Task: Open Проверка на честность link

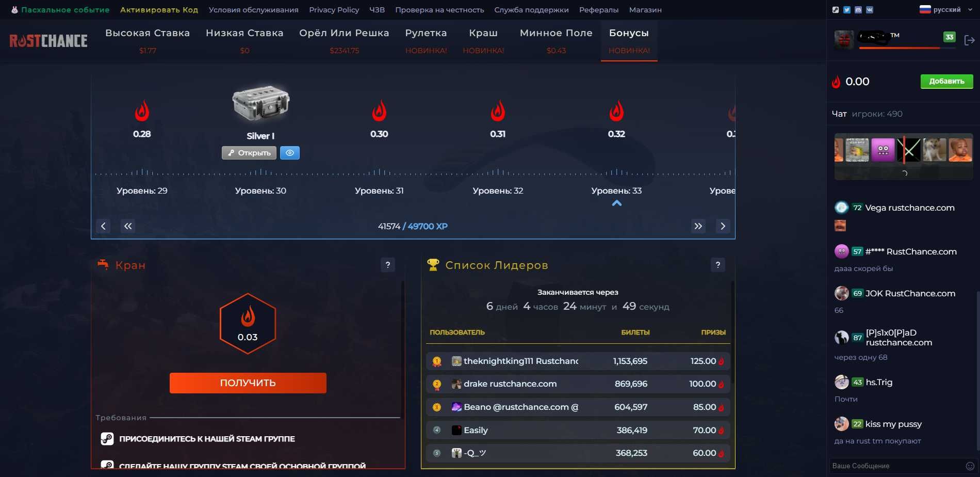Action: pyautogui.click(x=439, y=10)
